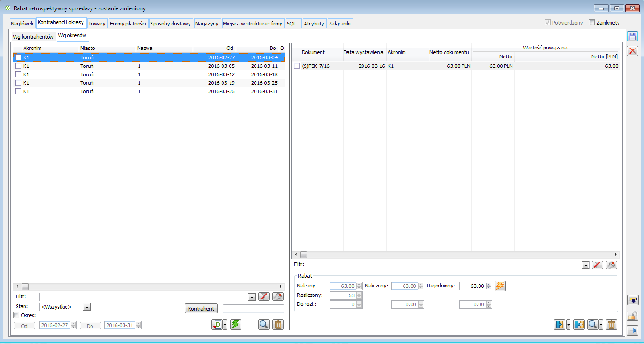Image resolution: width=644 pixels, height=344 pixels.
Task: Toggle the Zamknięty checkbox
Action: (x=592, y=22)
